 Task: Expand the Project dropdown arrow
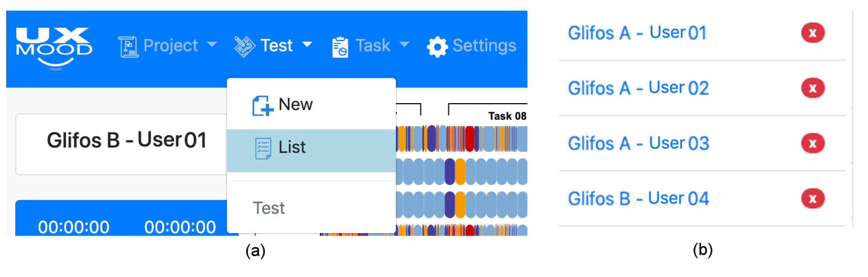[212, 45]
